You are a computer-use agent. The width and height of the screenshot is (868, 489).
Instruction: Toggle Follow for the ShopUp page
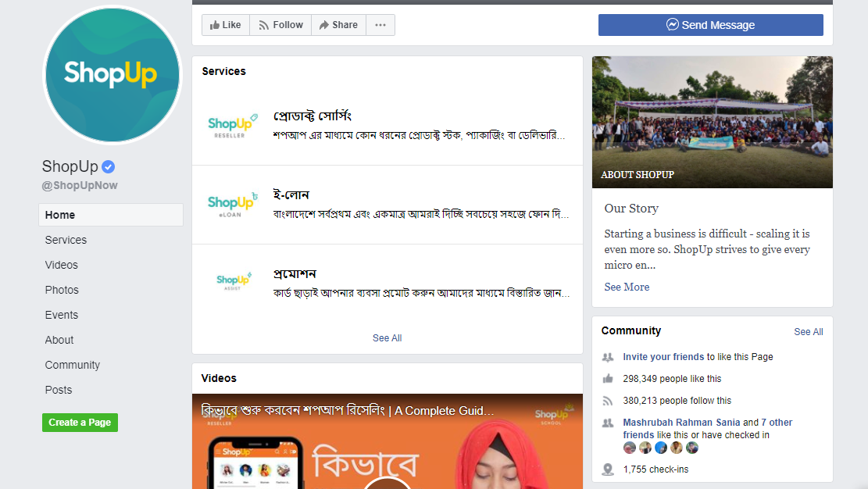(x=280, y=24)
